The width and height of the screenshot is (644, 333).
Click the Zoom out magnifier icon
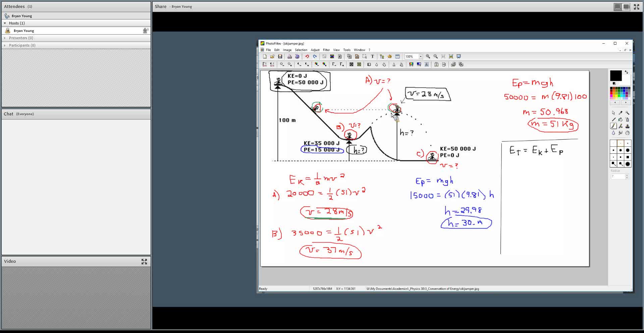click(x=435, y=56)
